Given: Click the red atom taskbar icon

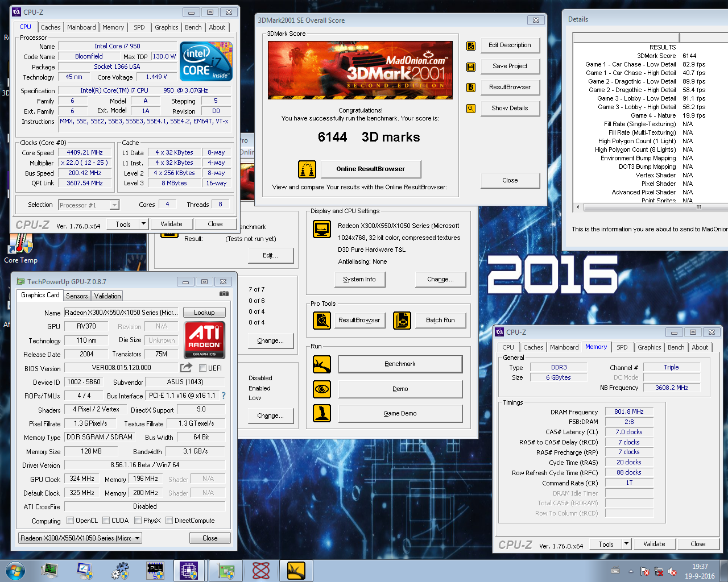Looking at the screenshot, I should pyautogui.click(x=261, y=571).
